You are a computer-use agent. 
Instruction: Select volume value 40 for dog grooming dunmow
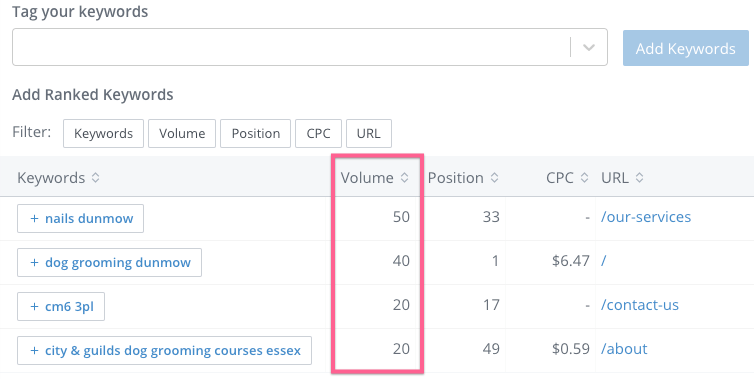401,261
